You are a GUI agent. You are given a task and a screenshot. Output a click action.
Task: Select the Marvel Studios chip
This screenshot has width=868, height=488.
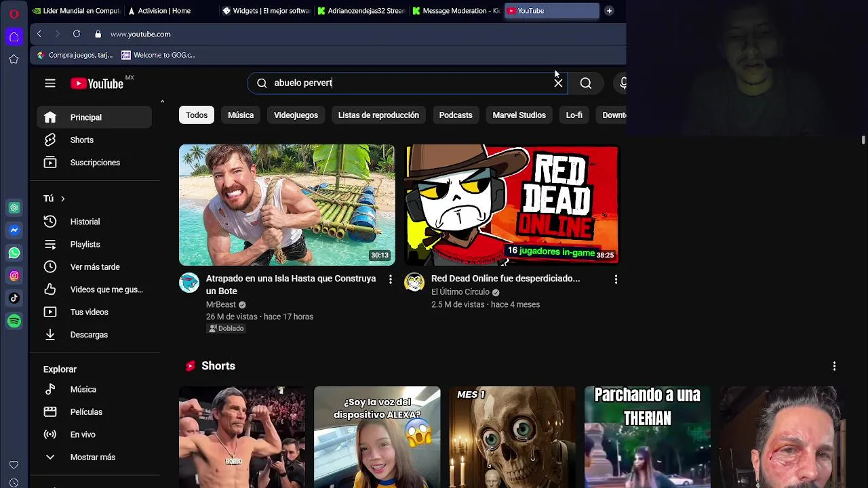click(x=519, y=115)
